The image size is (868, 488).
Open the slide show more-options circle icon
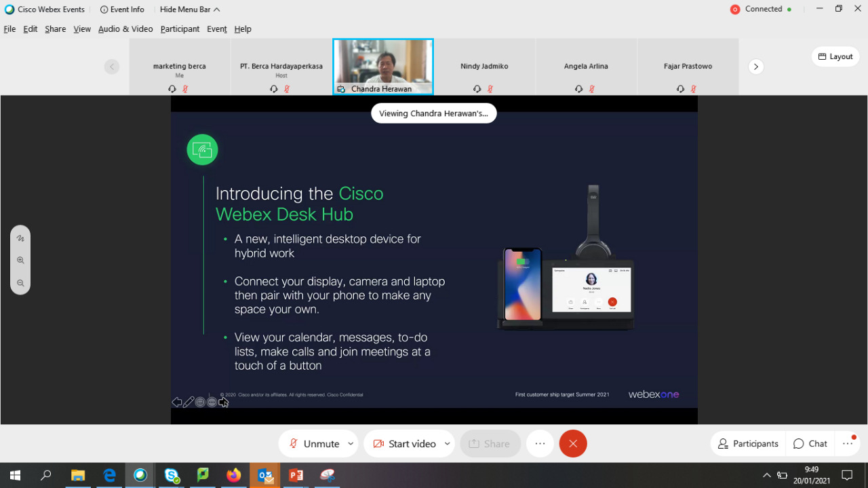[x=212, y=402]
